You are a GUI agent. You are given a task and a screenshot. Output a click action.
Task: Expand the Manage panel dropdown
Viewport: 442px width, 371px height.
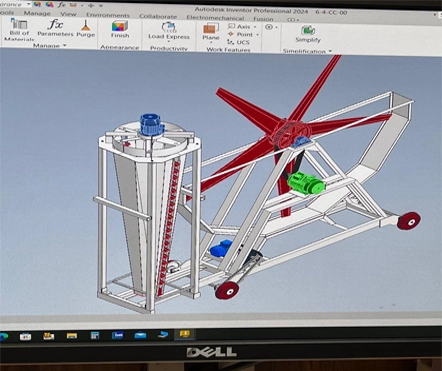(65, 45)
